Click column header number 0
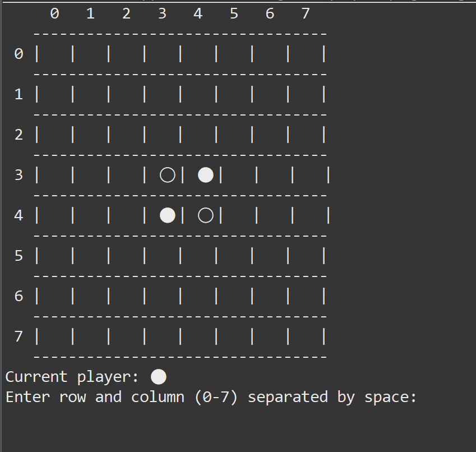The width and height of the screenshot is (476, 452). (54, 13)
